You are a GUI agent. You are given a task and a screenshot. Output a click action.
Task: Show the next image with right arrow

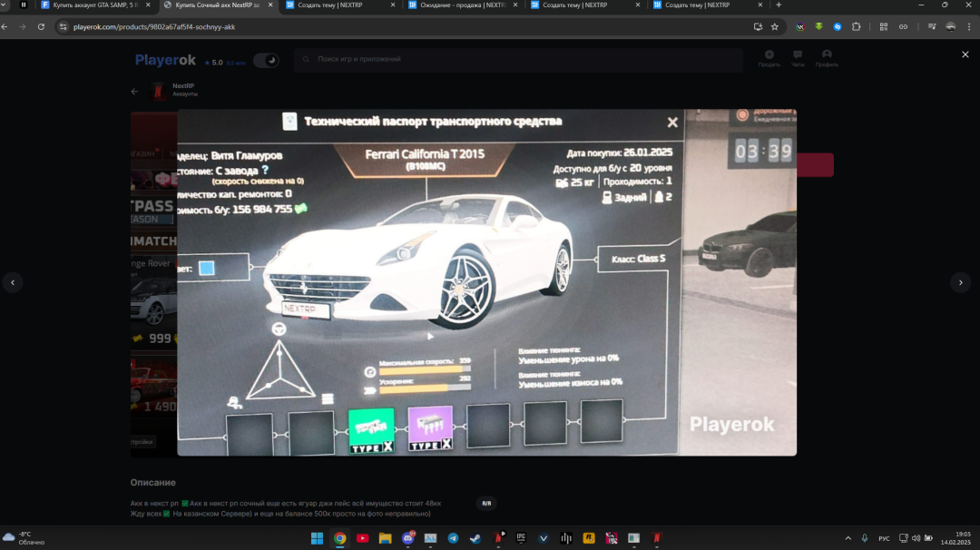[x=960, y=282]
